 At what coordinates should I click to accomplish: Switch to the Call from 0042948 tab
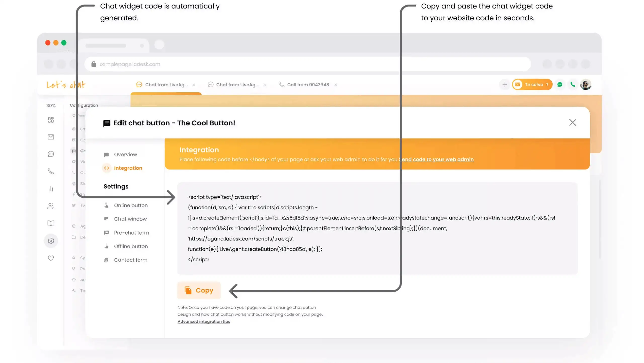click(x=308, y=84)
